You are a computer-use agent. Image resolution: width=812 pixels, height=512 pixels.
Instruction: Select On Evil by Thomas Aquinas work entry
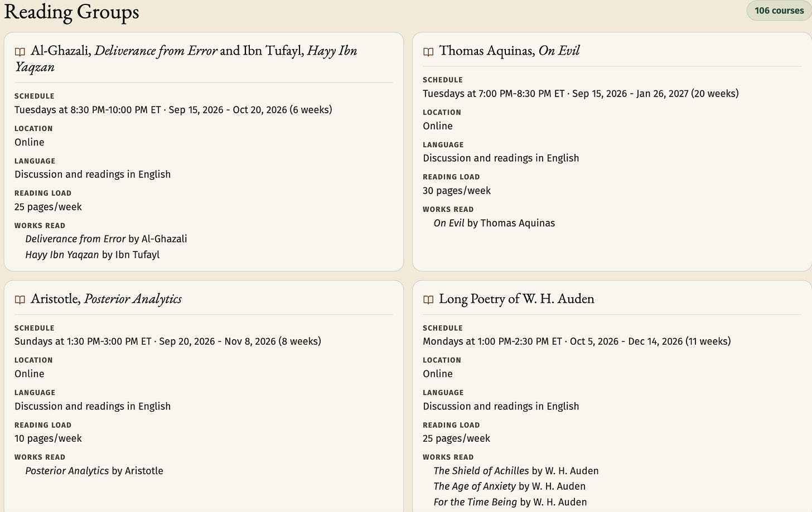coord(494,223)
